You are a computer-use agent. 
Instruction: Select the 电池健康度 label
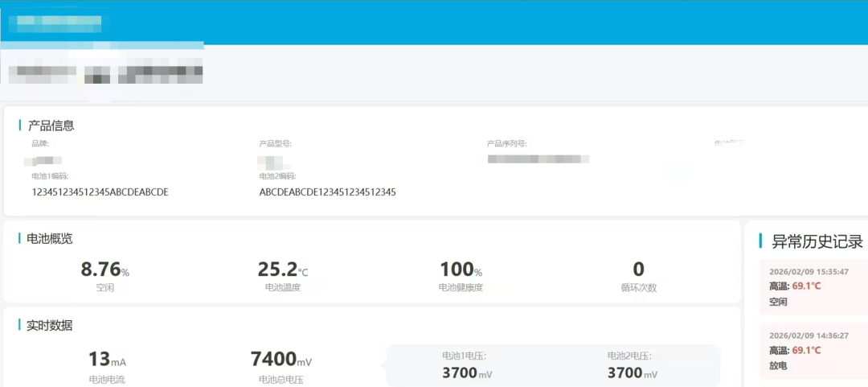point(461,288)
